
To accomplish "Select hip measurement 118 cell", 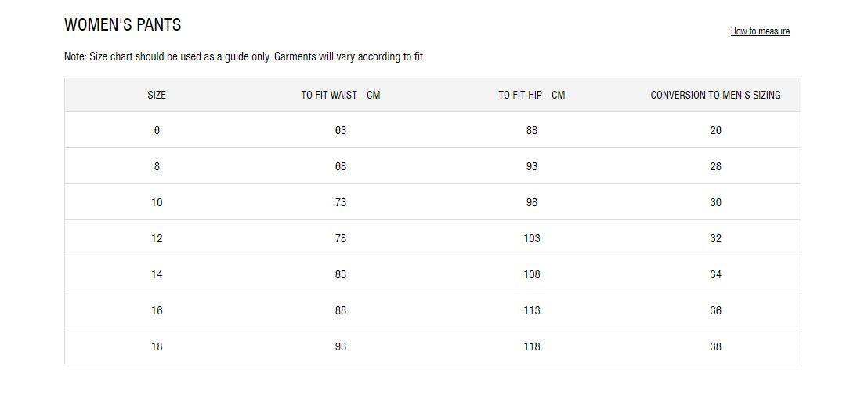I will 532,346.
